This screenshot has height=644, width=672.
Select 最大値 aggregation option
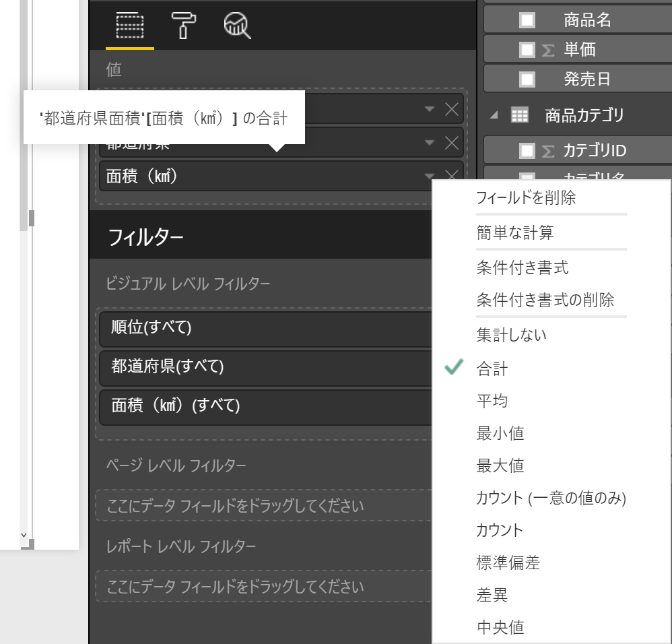[500, 465]
